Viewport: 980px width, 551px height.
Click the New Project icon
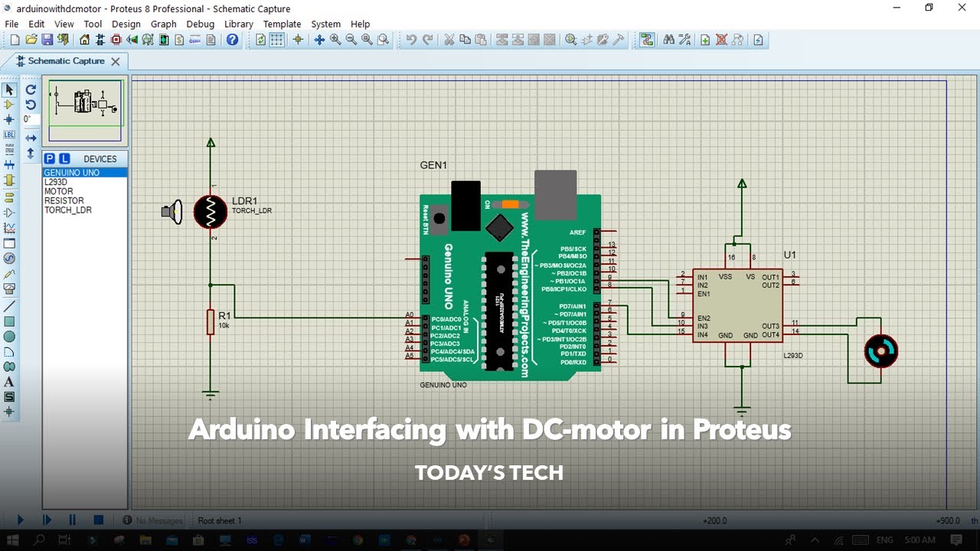tap(15, 40)
